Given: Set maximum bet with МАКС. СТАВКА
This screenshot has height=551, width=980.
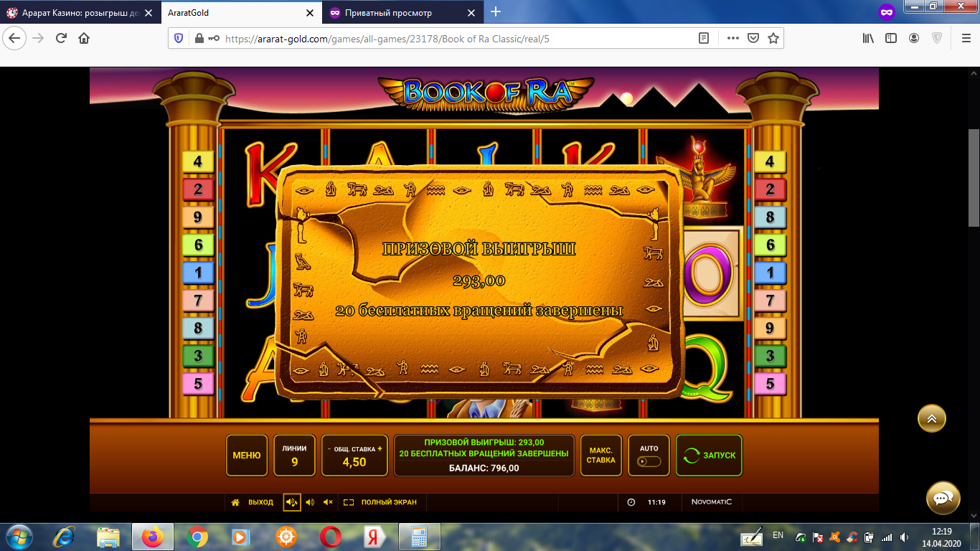Looking at the screenshot, I should point(600,456).
